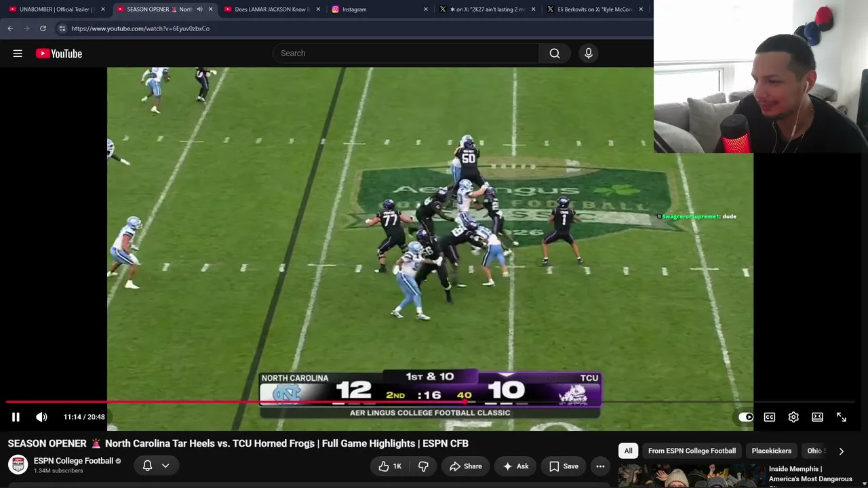Pause the video playback
The height and width of the screenshot is (488, 868).
(16, 417)
